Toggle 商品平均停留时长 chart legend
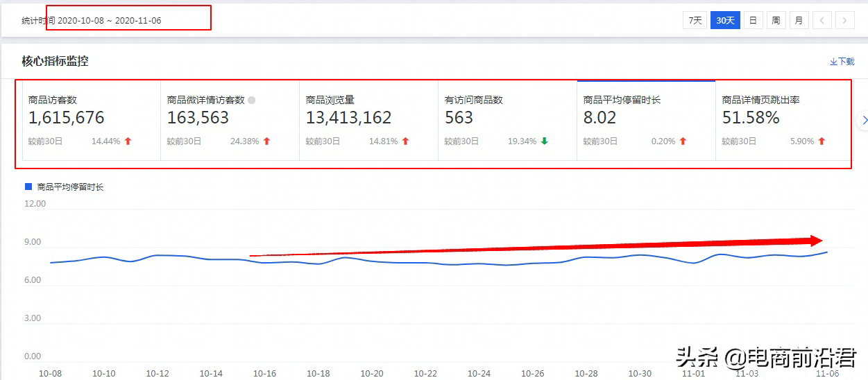The height and width of the screenshot is (380, 868). (65, 187)
